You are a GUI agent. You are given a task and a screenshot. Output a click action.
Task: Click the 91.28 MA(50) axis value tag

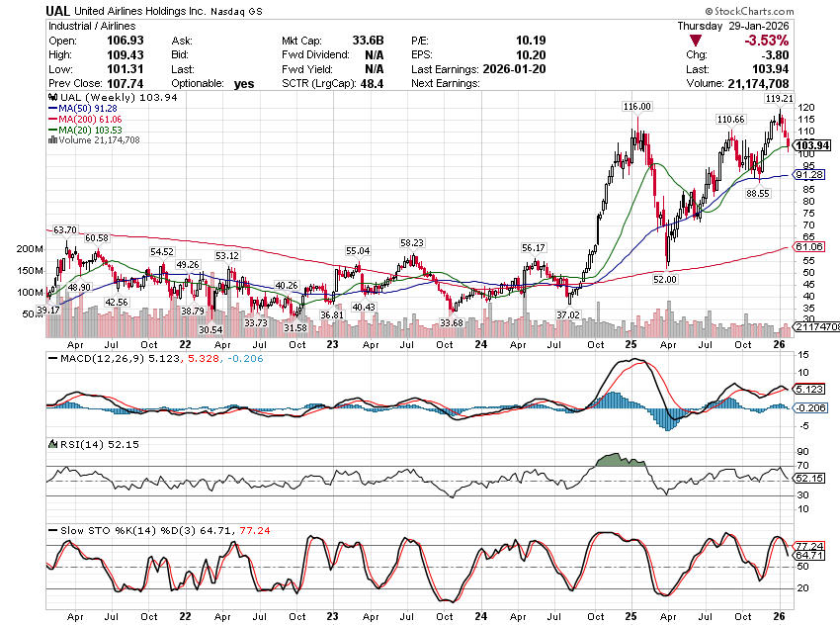pyautogui.click(x=815, y=175)
